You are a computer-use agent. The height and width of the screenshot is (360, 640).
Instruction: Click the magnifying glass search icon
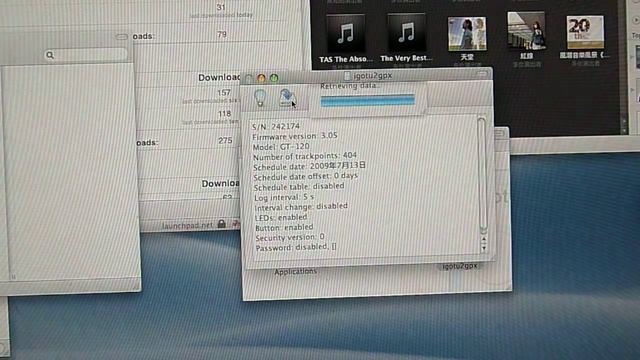(x=50, y=55)
